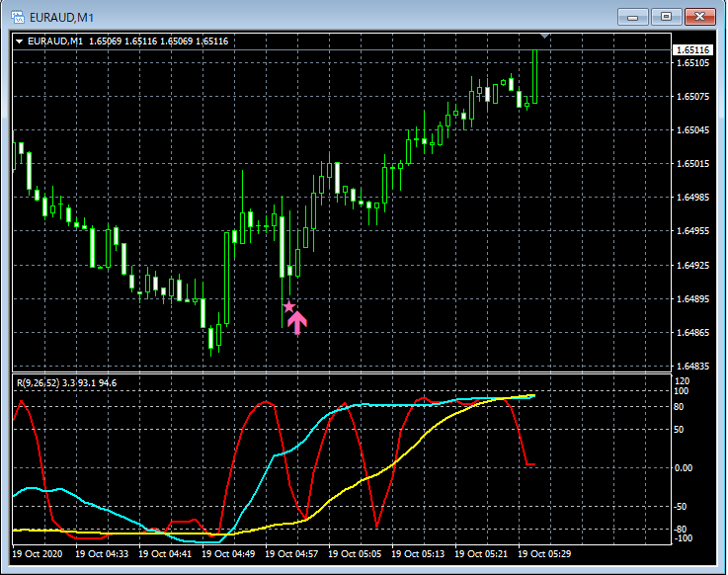
Task: Click the 1.65105 price scale value
Action: [692, 62]
